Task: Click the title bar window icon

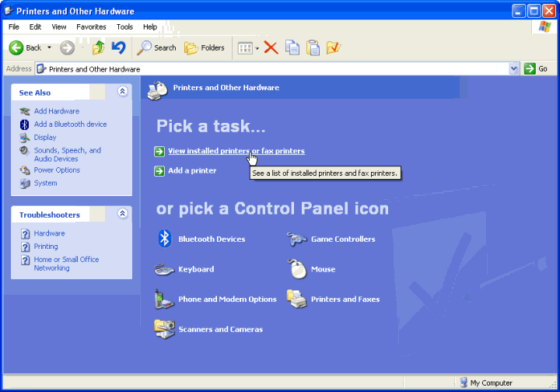Action: point(9,11)
